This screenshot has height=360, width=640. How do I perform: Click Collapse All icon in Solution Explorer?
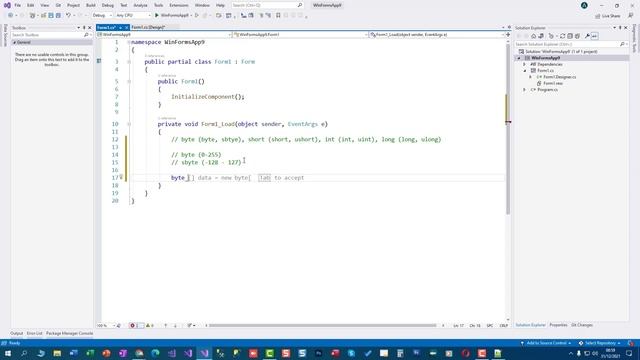point(570,36)
